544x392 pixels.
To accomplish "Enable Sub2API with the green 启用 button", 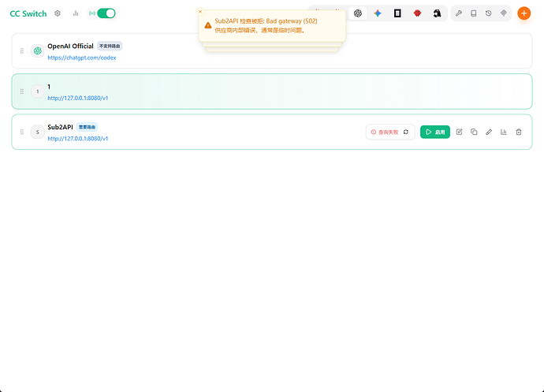I will 435,132.
